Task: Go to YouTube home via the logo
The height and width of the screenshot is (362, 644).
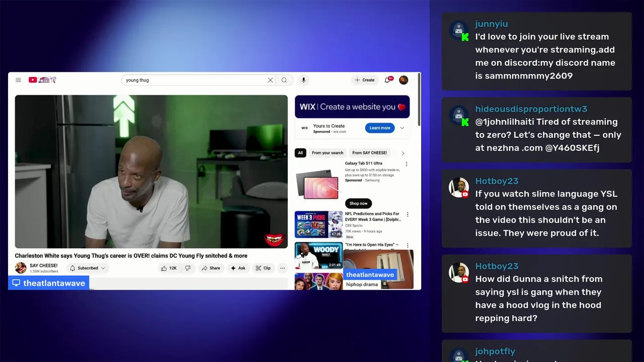Action: pyautogui.click(x=42, y=80)
